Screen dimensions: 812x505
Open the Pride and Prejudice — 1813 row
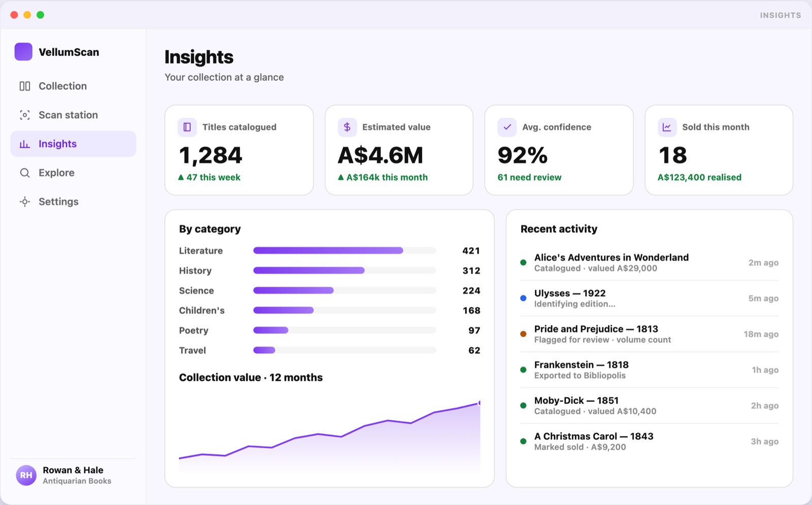pyautogui.click(x=650, y=334)
